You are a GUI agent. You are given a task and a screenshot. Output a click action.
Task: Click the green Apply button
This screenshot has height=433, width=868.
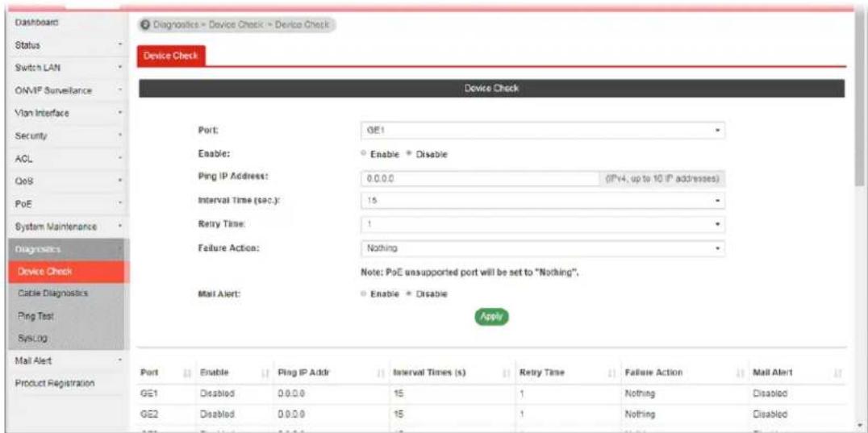click(491, 316)
